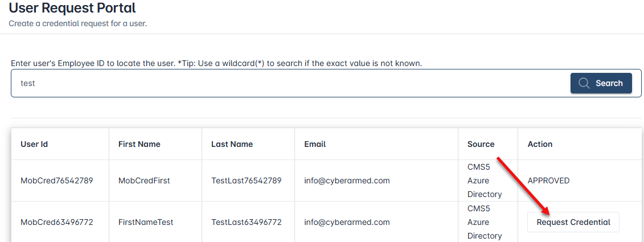Focus the Employee ID search field containing 'test'
Image resolution: width=644 pixels, height=242 pixels.
pyautogui.click(x=285, y=83)
